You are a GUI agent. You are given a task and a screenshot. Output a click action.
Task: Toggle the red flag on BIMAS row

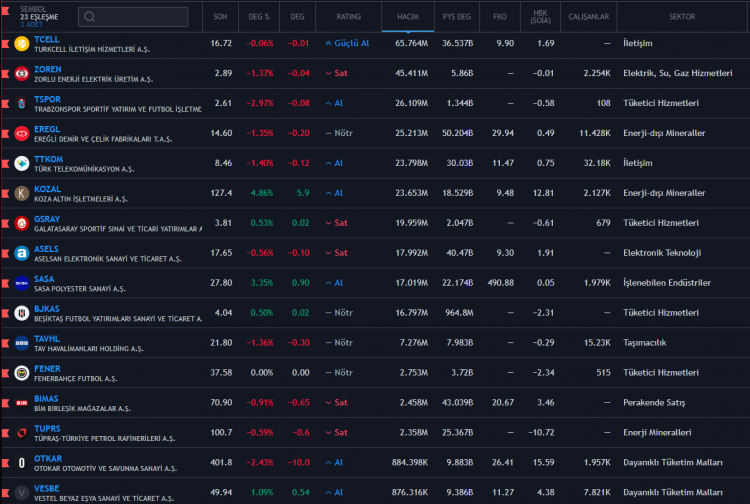coord(6,403)
